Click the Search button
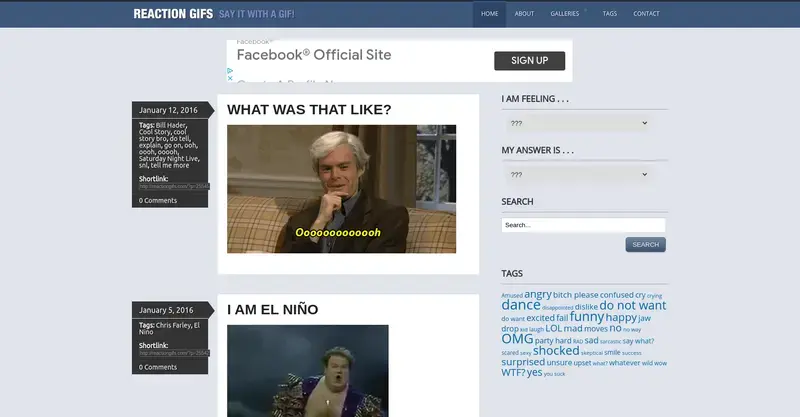Image resolution: width=800 pixels, height=417 pixels. tap(645, 244)
